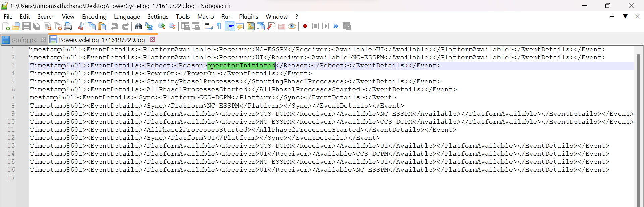Open Find with the binoculars icon
Viewport: 644px width, 207px height.
click(138, 27)
